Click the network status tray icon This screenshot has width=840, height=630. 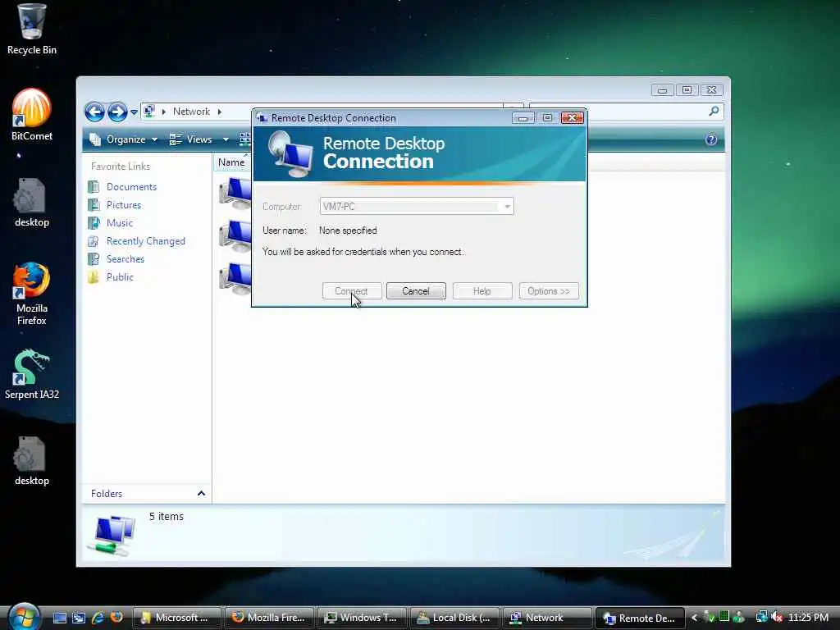761,618
